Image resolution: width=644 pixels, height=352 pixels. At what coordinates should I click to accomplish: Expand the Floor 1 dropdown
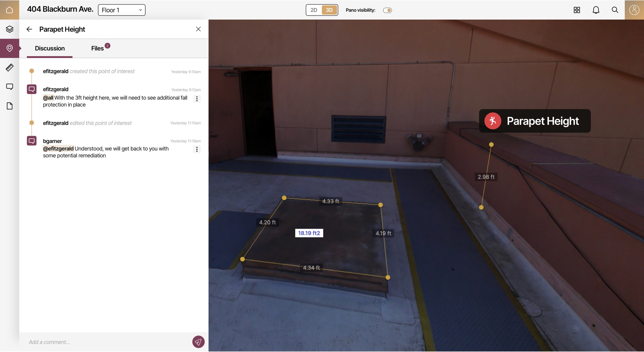click(121, 10)
